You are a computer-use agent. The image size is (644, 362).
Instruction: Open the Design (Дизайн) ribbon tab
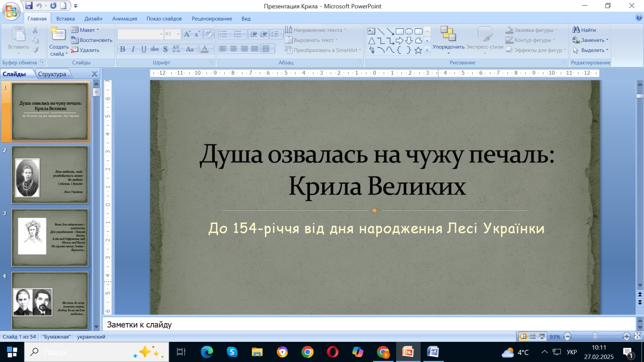click(93, 18)
